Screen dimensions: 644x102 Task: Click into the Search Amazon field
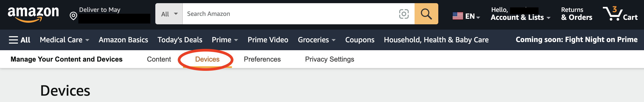click(290, 14)
